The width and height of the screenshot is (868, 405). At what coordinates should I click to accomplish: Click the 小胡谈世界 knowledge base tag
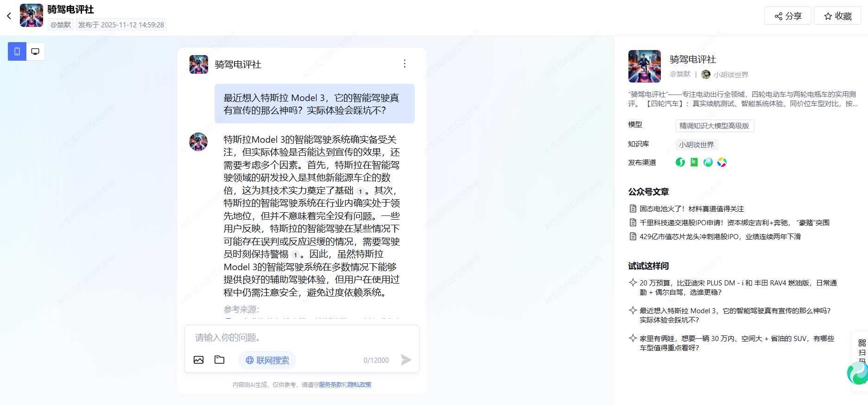point(697,145)
